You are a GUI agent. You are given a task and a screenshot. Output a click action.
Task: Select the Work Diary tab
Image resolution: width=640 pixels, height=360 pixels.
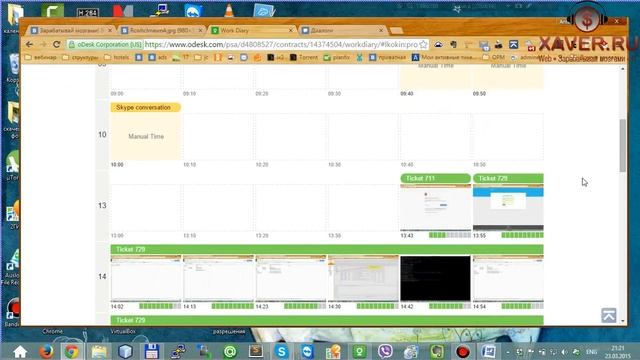click(250, 31)
